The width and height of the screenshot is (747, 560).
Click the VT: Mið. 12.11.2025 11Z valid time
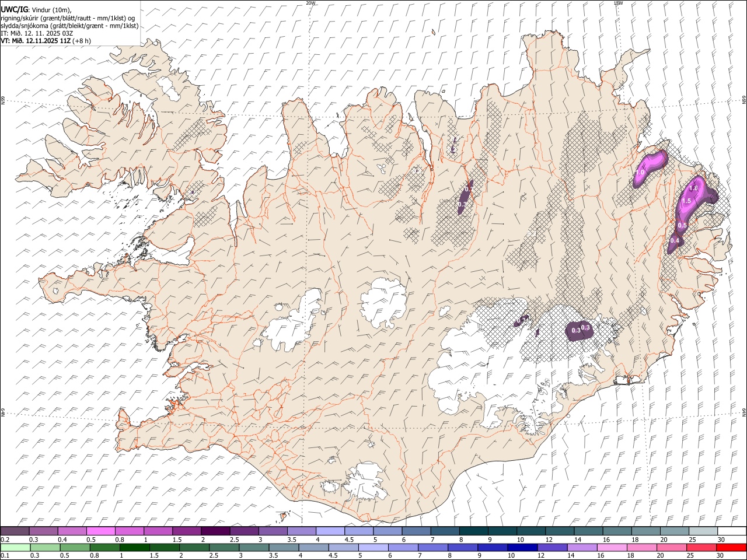[x=36, y=41]
